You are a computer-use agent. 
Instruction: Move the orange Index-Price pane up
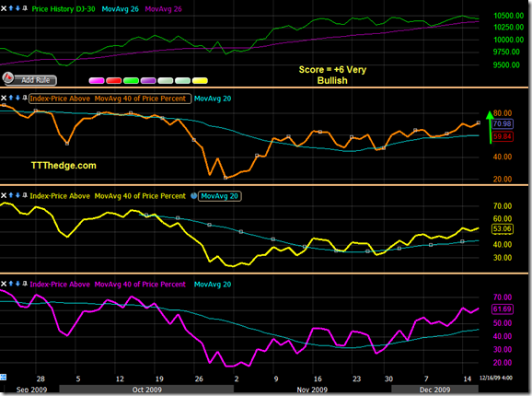(x=11, y=98)
